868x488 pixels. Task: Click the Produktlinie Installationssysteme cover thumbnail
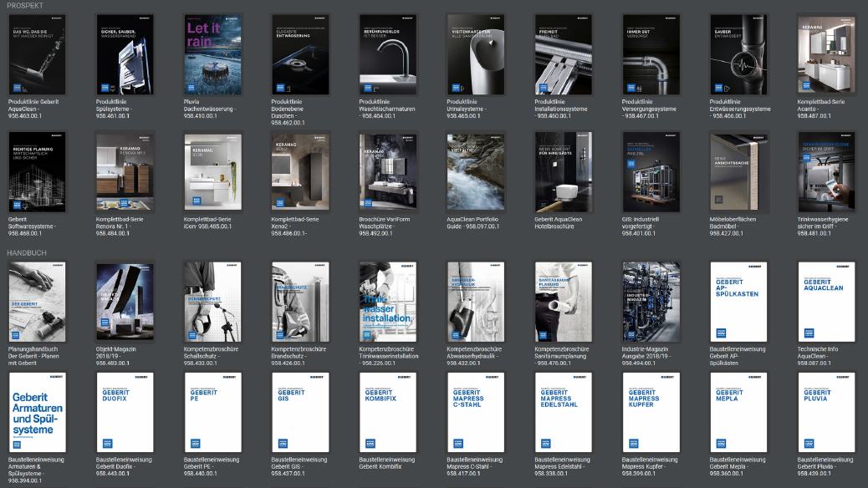[564, 55]
